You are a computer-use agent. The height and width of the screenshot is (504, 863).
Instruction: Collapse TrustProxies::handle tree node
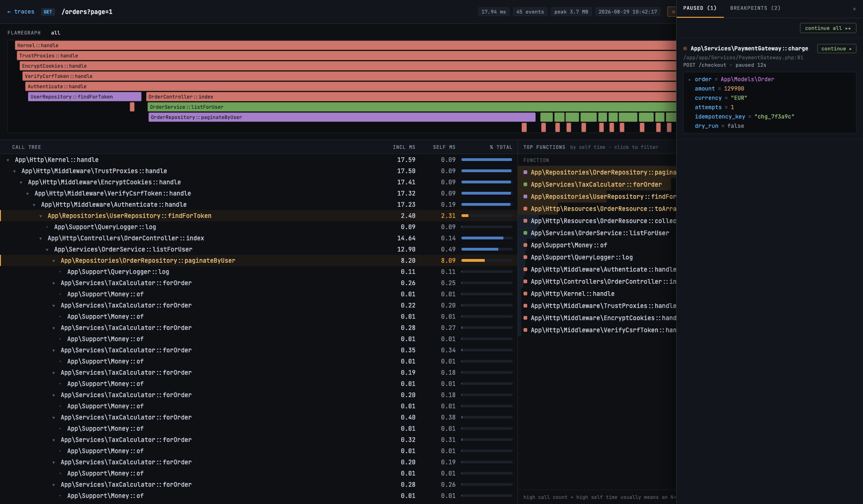14,171
